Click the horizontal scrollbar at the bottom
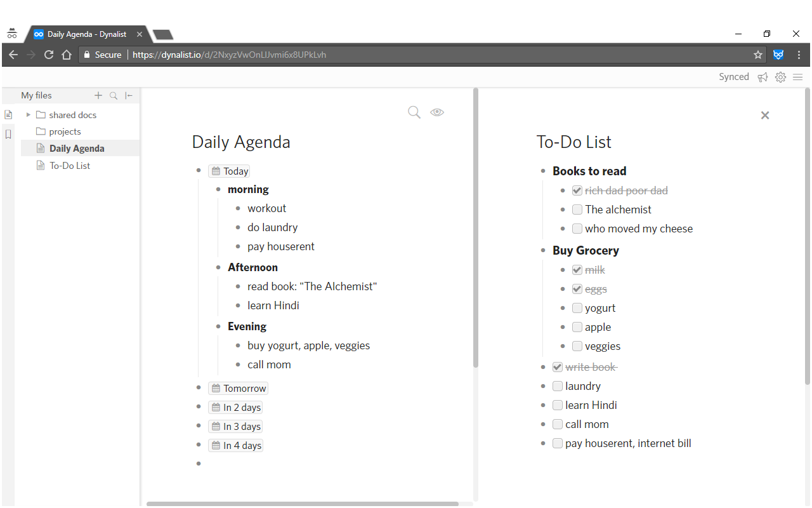 point(303,504)
